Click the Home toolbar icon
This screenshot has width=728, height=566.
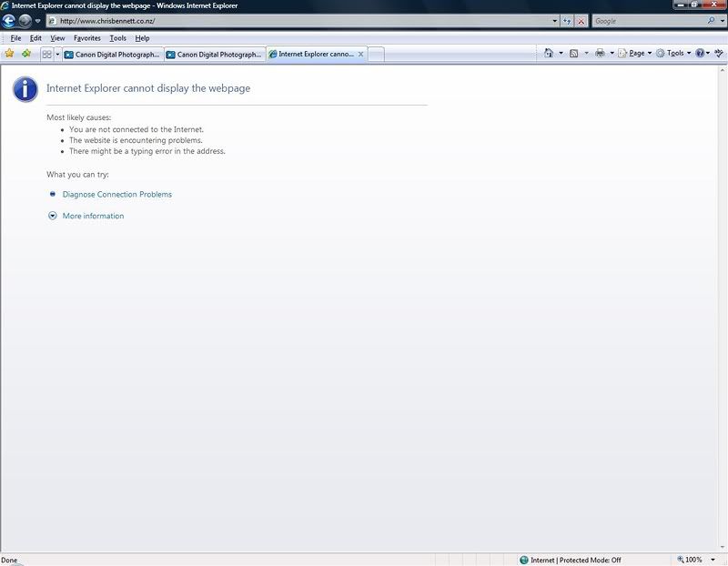[x=549, y=54]
